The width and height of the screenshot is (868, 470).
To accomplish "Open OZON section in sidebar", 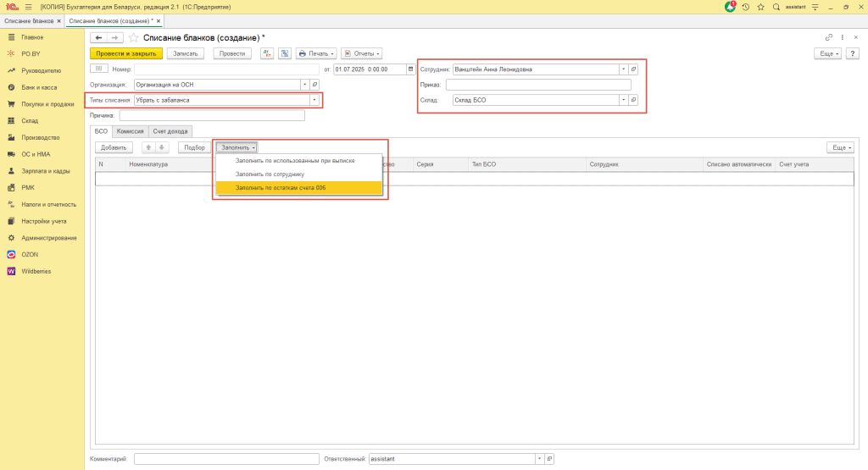I will point(30,254).
